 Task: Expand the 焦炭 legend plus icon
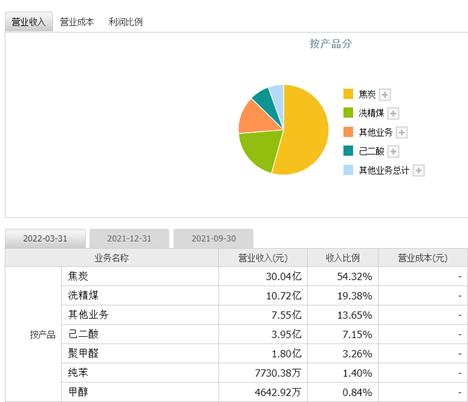pos(385,94)
